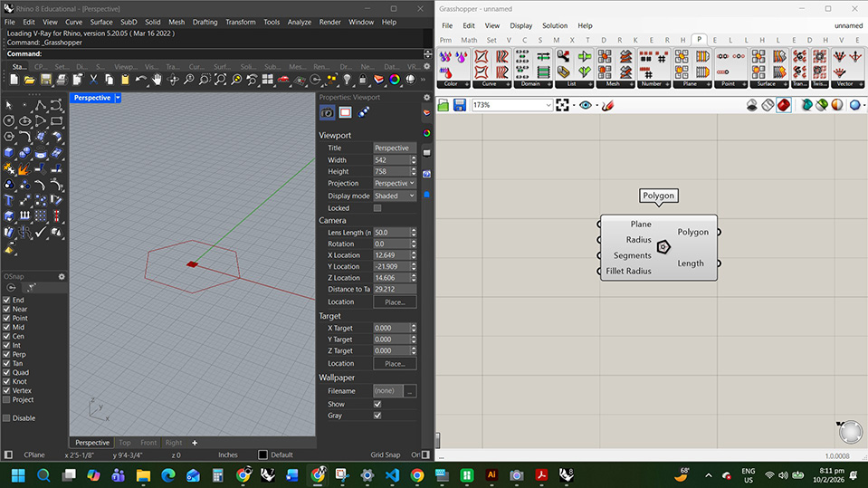Open the viewport camera properties icon
The width and height of the screenshot is (868, 488).
[328, 113]
